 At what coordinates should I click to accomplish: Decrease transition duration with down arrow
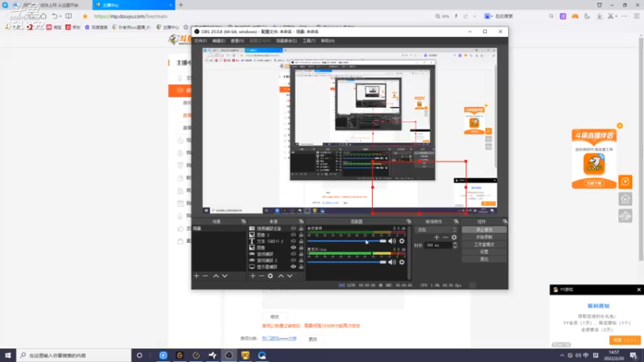455,247
